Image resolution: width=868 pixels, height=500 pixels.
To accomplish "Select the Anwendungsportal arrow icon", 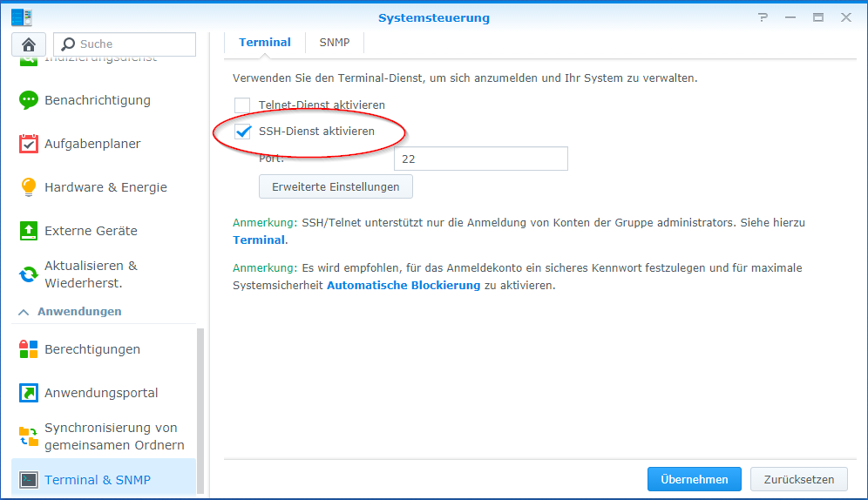I will pyautogui.click(x=29, y=393).
